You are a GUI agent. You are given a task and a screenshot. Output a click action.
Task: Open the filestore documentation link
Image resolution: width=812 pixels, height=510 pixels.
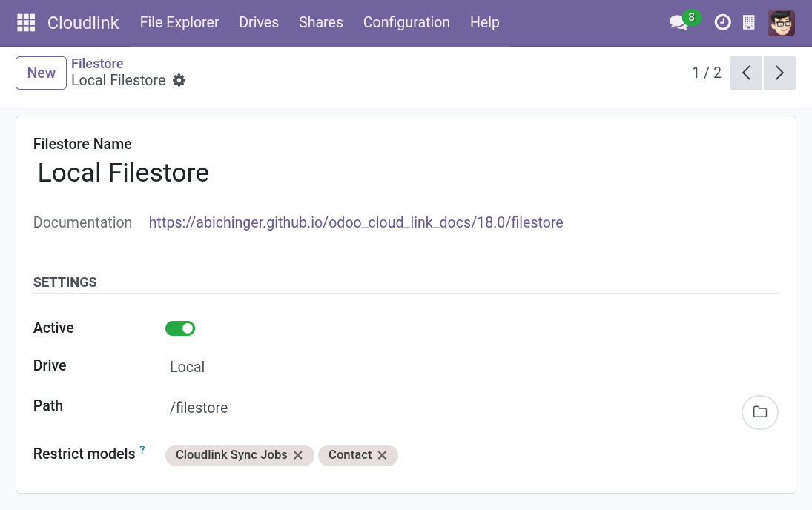click(356, 222)
